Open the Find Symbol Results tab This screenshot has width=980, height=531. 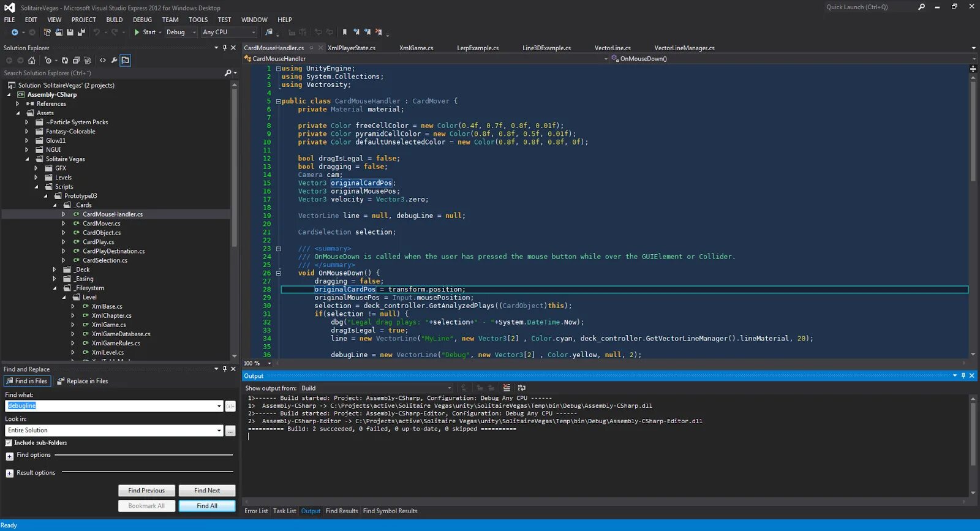pyautogui.click(x=390, y=511)
